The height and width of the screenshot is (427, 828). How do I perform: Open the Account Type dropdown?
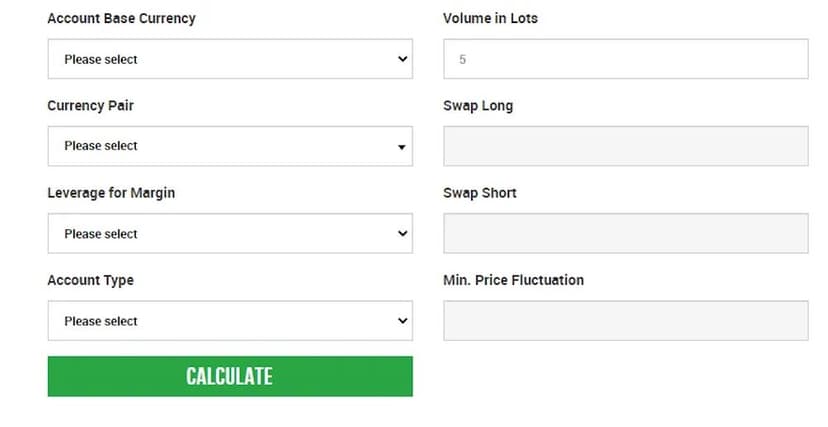tap(229, 321)
